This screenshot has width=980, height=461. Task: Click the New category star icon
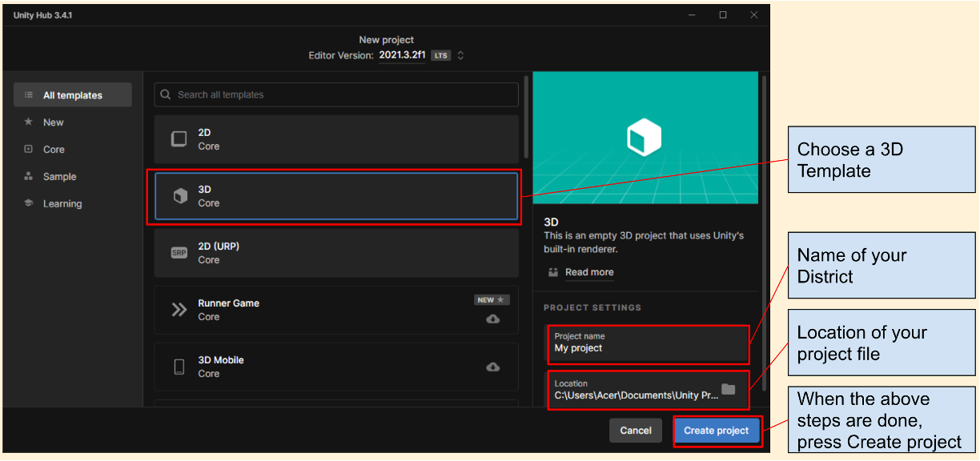(x=29, y=122)
